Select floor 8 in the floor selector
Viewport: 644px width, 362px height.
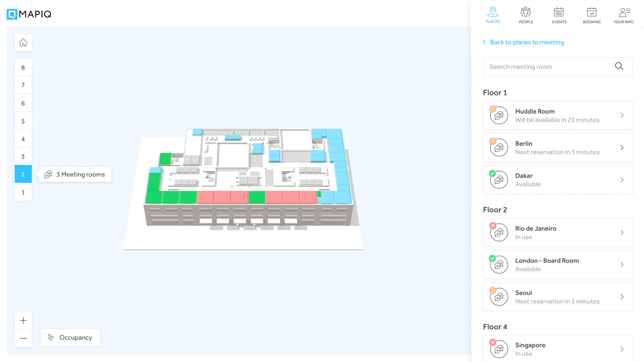point(23,67)
